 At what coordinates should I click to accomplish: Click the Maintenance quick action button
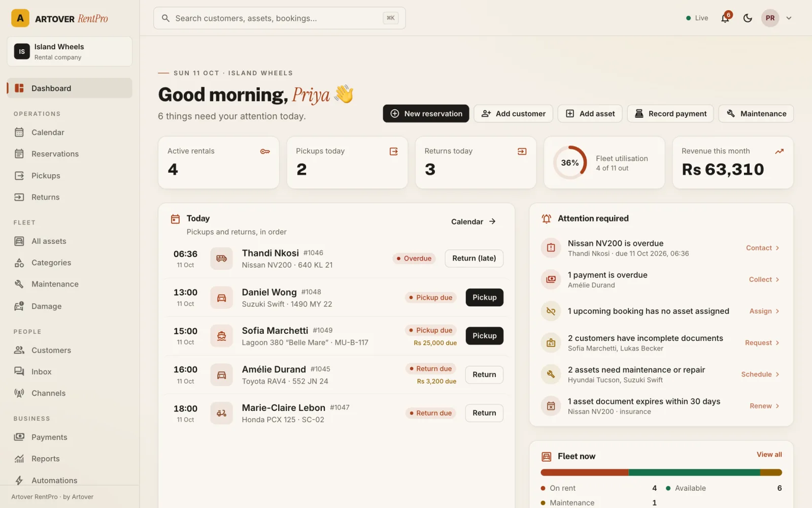(756, 114)
